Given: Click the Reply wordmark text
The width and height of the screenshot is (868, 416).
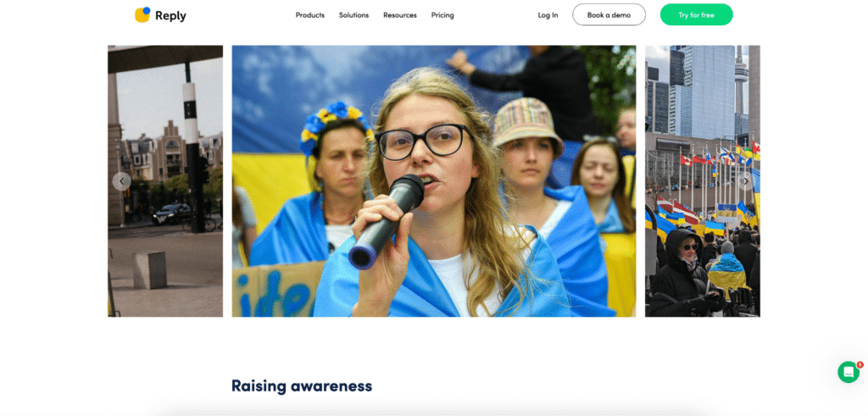Looking at the screenshot, I should (170, 16).
